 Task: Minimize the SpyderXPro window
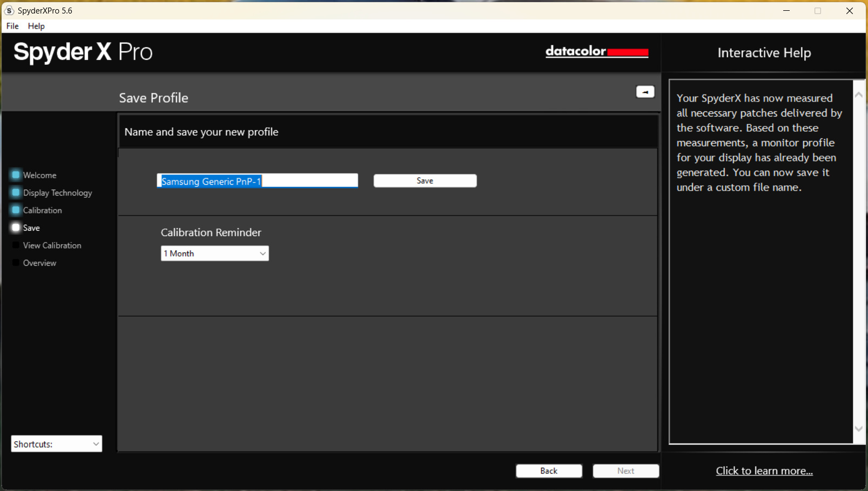[x=786, y=11]
